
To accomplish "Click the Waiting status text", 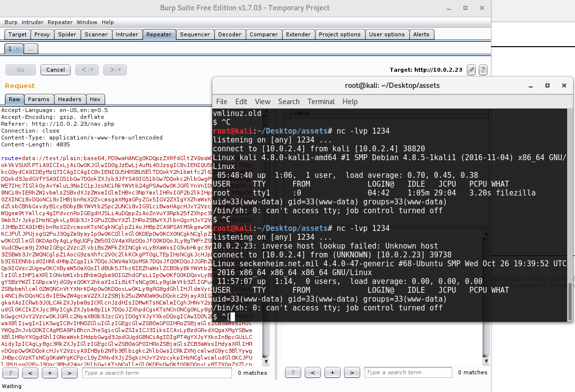I will (x=12, y=386).
